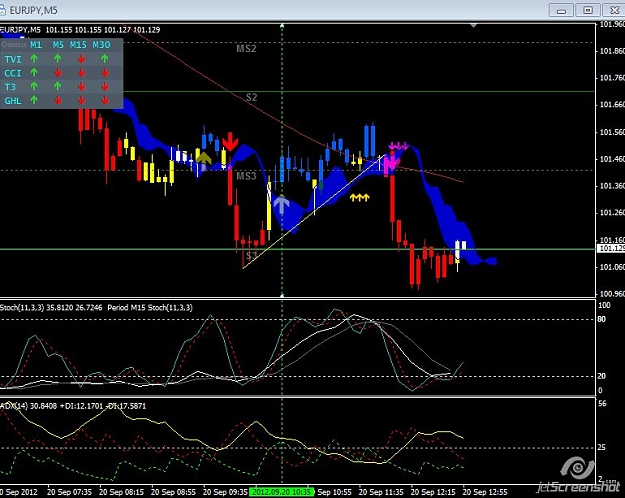625x498 pixels.
Task: Click the T3 M5 green up arrow
Action: [58, 86]
